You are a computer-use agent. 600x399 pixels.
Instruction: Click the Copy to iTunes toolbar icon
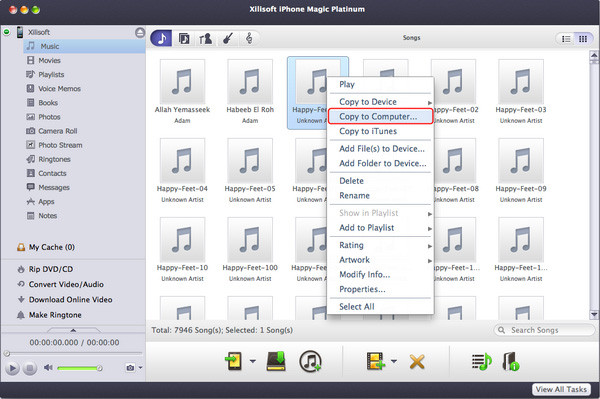click(x=310, y=361)
